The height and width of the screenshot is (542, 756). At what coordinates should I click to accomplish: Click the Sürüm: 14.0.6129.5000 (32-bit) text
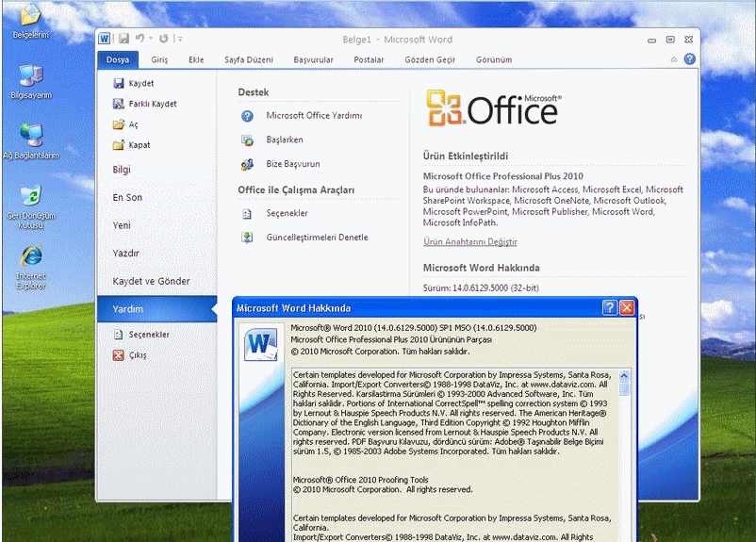(x=481, y=287)
